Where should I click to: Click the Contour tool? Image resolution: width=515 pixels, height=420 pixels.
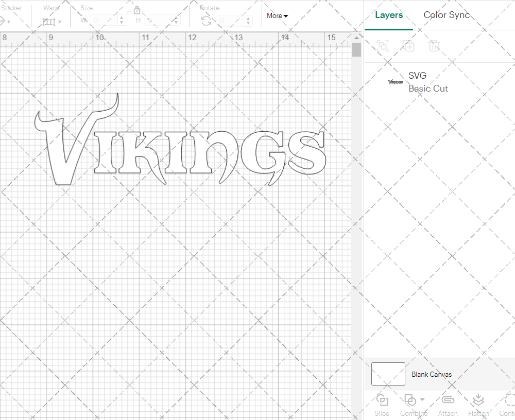tap(507, 406)
